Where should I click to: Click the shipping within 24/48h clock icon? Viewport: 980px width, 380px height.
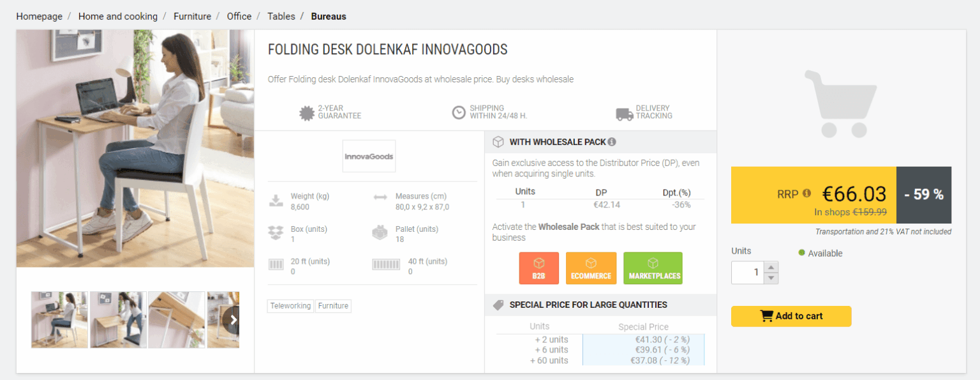coord(459,112)
